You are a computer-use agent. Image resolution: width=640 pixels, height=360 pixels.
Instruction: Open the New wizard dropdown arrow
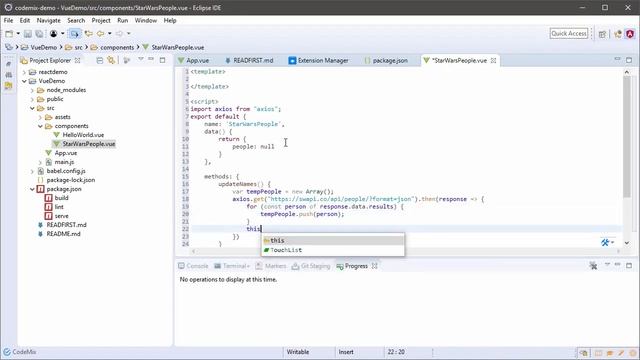pyautogui.click(x=18, y=33)
